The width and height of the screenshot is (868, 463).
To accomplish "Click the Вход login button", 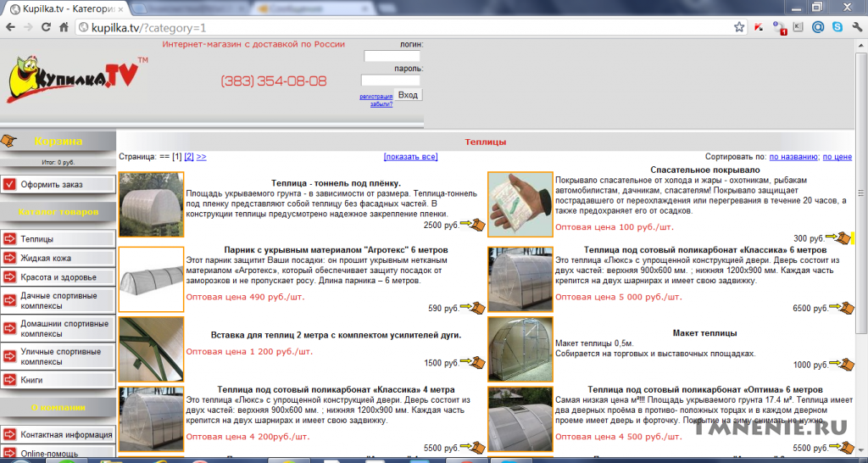I will pos(408,95).
